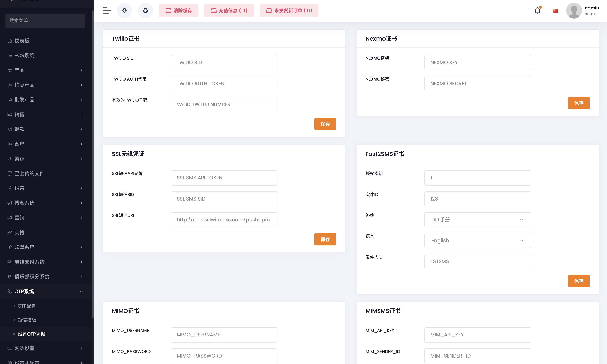
Task: Open the 短信模板 submenu item
Action: coord(27,320)
